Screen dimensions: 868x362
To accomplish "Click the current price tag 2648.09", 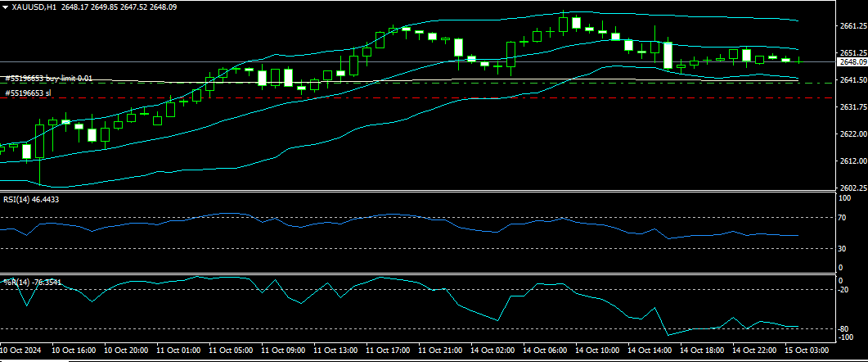I will [x=853, y=61].
